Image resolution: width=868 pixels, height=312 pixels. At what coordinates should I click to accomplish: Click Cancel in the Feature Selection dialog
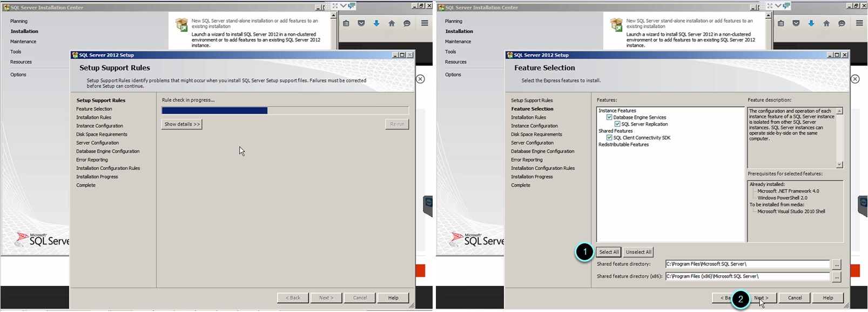(795, 298)
